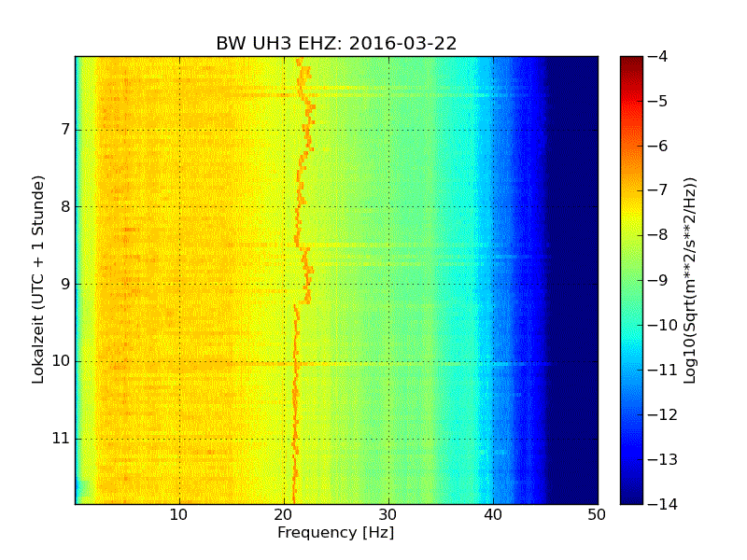The image size is (747, 560).
Task: Select x-axis tick label 20
Action: coord(284,515)
